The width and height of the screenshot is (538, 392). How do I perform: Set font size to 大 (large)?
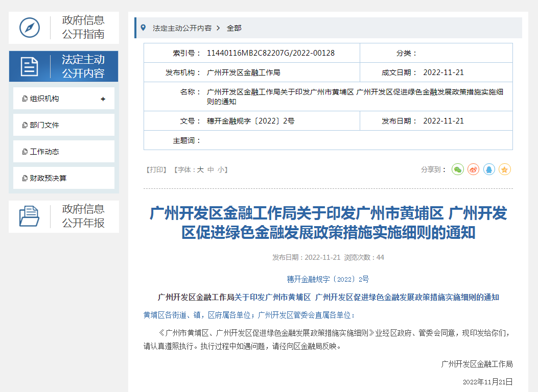click(200, 169)
